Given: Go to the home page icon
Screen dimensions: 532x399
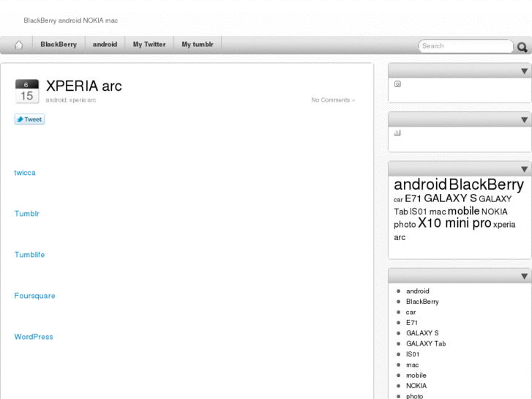Looking at the screenshot, I should tap(19, 45).
